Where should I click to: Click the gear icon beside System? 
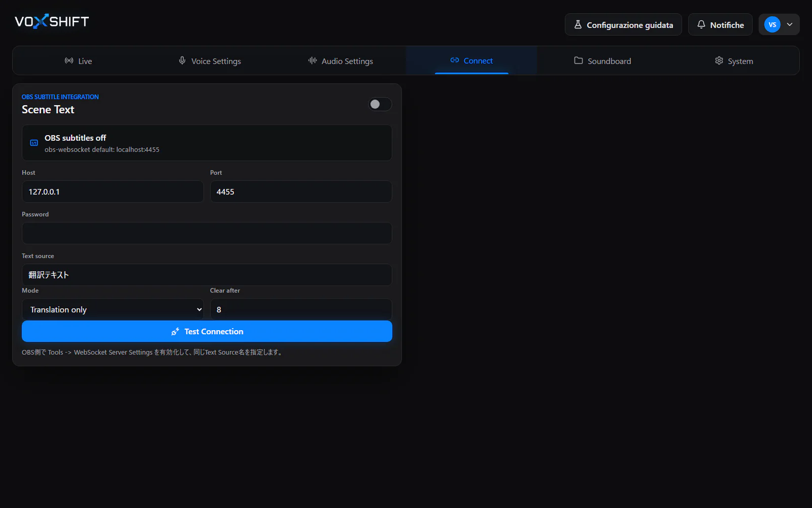(719, 60)
